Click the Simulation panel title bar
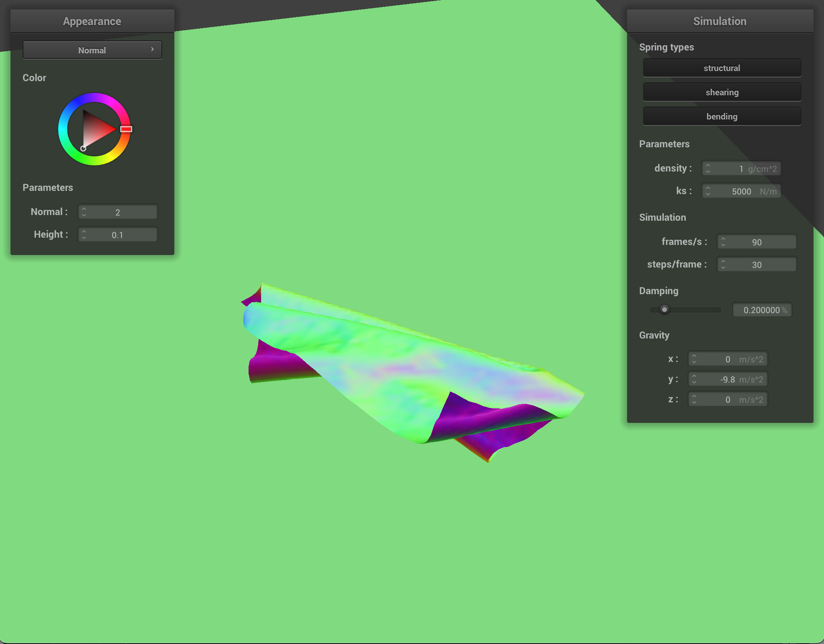 point(720,21)
